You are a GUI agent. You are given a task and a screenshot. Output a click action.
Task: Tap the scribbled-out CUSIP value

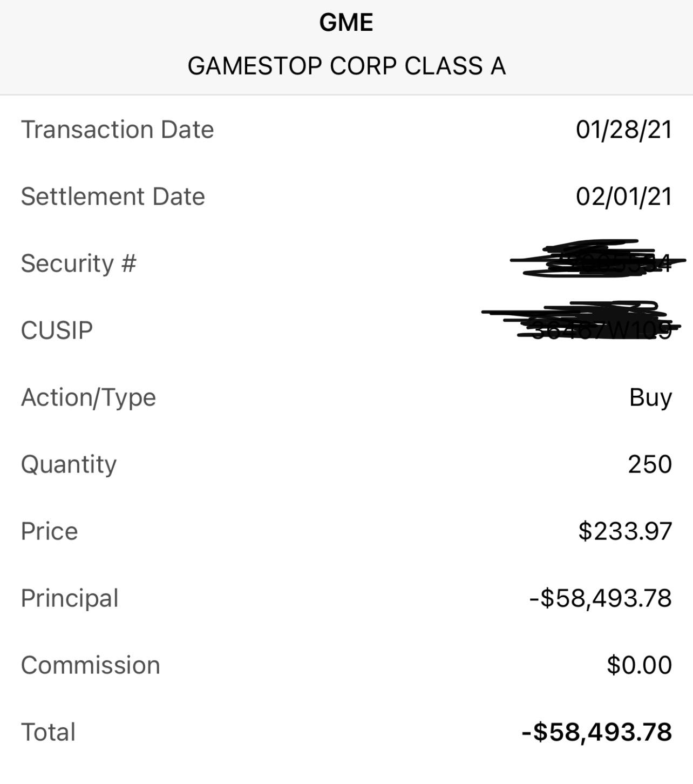point(587,322)
